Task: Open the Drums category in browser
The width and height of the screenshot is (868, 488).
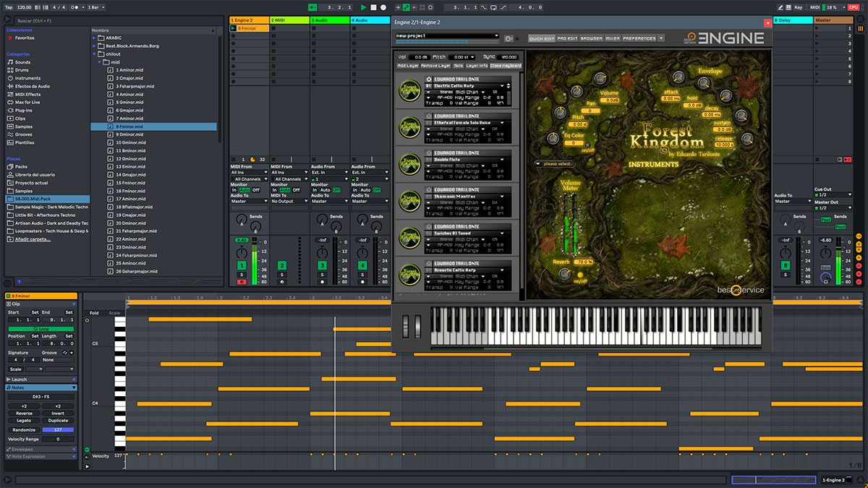Action: (x=22, y=70)
